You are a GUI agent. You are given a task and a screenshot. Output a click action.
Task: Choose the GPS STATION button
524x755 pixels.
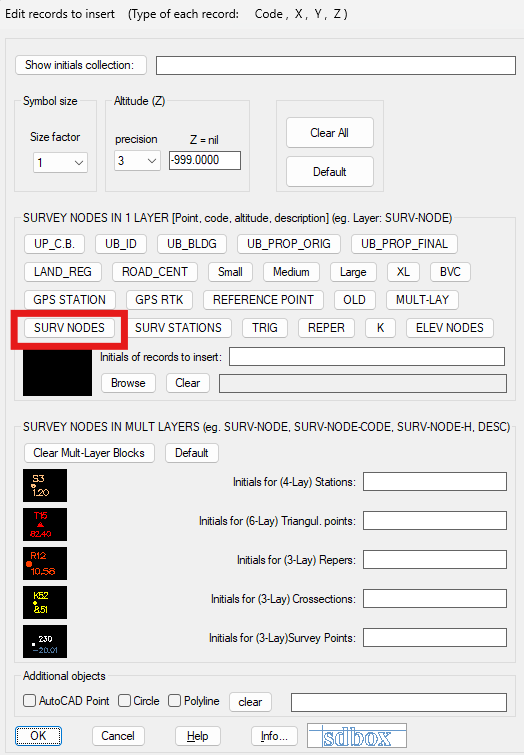point(69,299)
